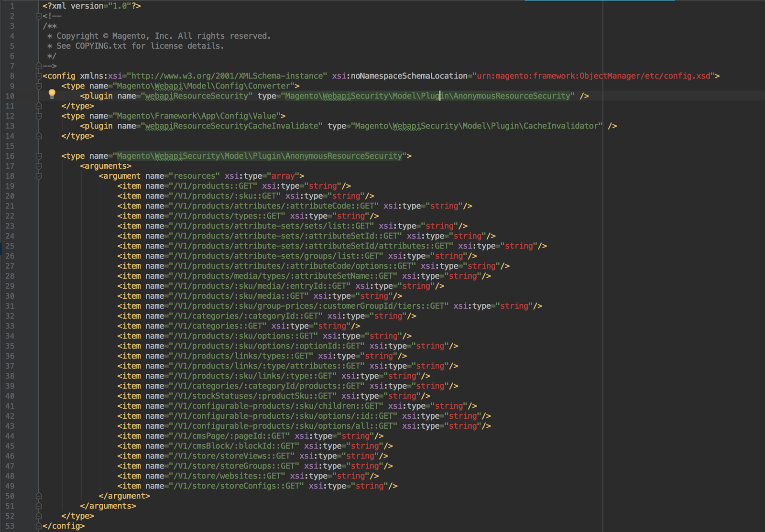Click item '/V1/products/attribute-sets/groups/list::GET'
This screenshot has height=532, width=765.
pos(276,256)
